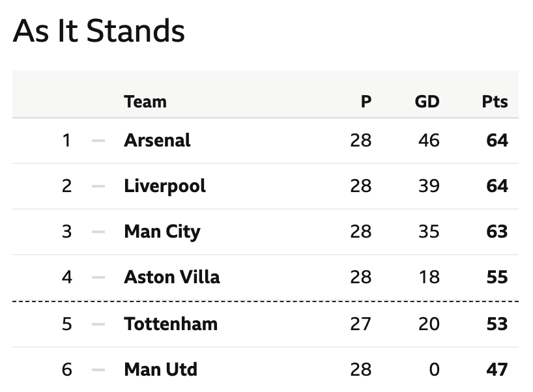Open Aston Villa team page
Image resolution: width=533 pixels, height=392 pixels.
click(x=171, y=277)
